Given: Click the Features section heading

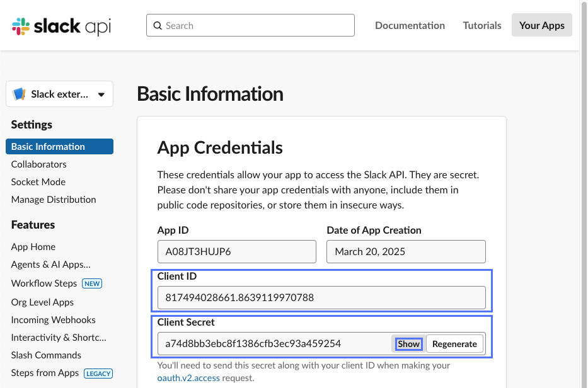Looking at the screenshot, I should click(33, 225).
